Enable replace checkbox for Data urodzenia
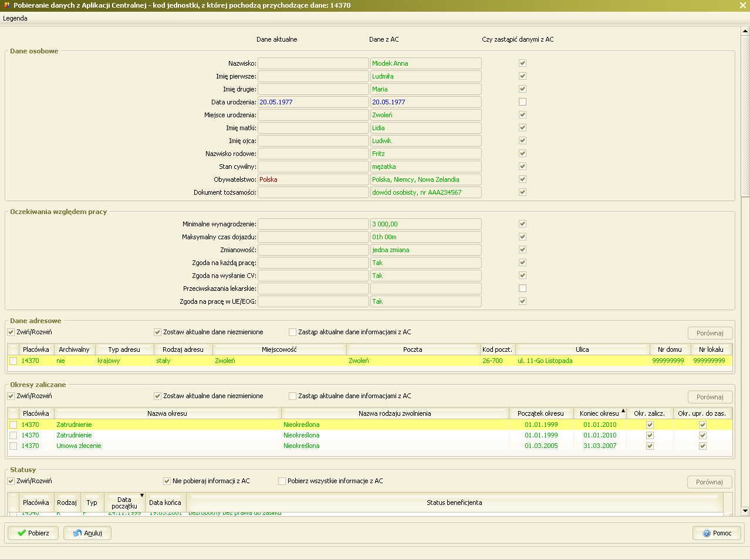Image resolution: width=750 pixels, height=560 pixels. [522, 102]
